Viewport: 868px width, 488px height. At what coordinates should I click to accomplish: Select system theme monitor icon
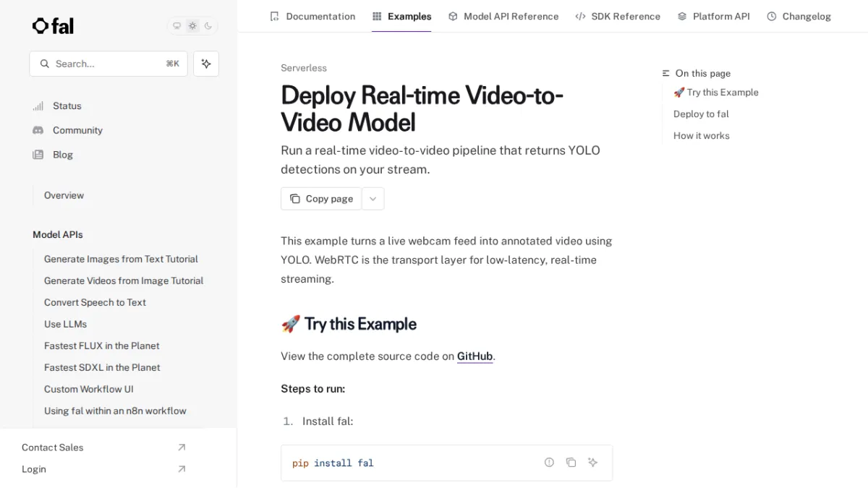click(x=176, y=26)
